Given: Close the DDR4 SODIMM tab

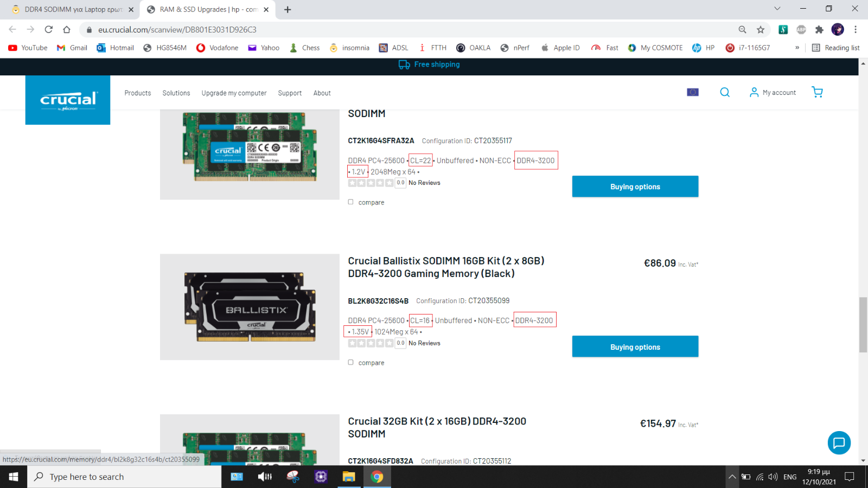Looking at the screenshot, I should coord(131,9).
